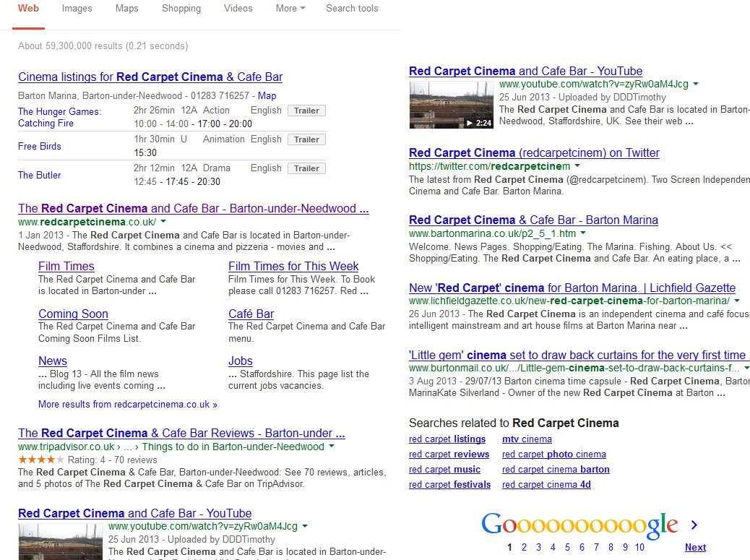Open right-column Red Carpet Cinema YouTube title
750x560 pixels.
[526, 72]
